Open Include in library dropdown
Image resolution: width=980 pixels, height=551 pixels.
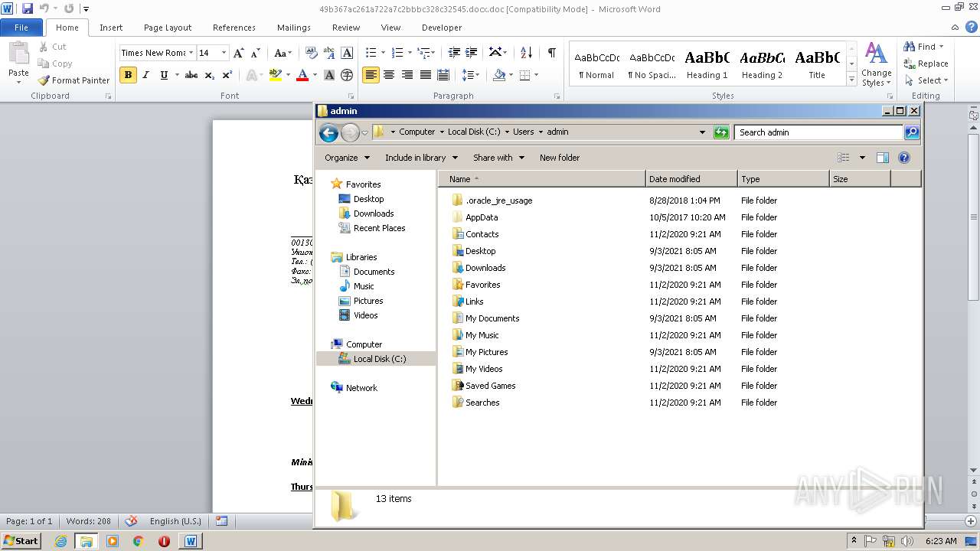pyautogui.click(x=421, y=158)
